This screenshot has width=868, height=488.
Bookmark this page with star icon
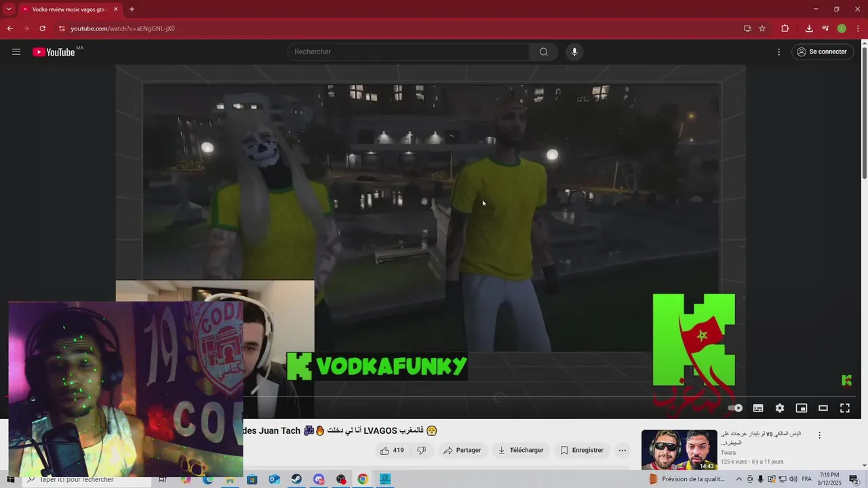(762, 28)
